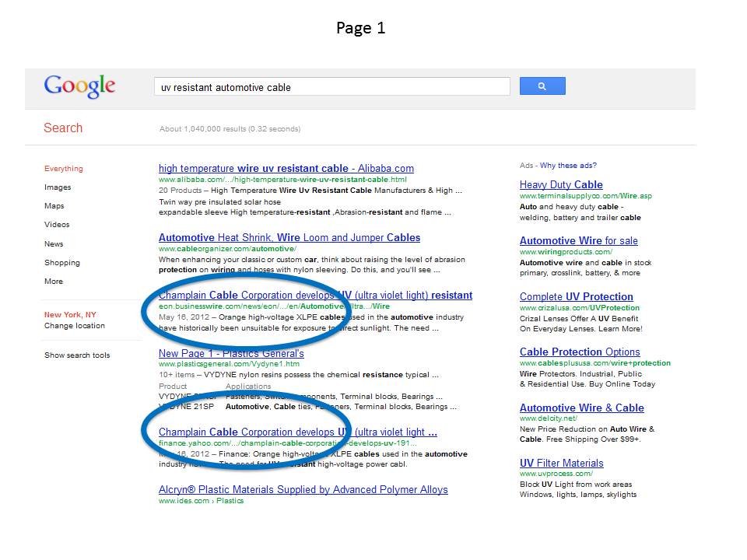The image size is (747, 560).
Task: Select the Everything filter
Action: click(x=63, y=169)
